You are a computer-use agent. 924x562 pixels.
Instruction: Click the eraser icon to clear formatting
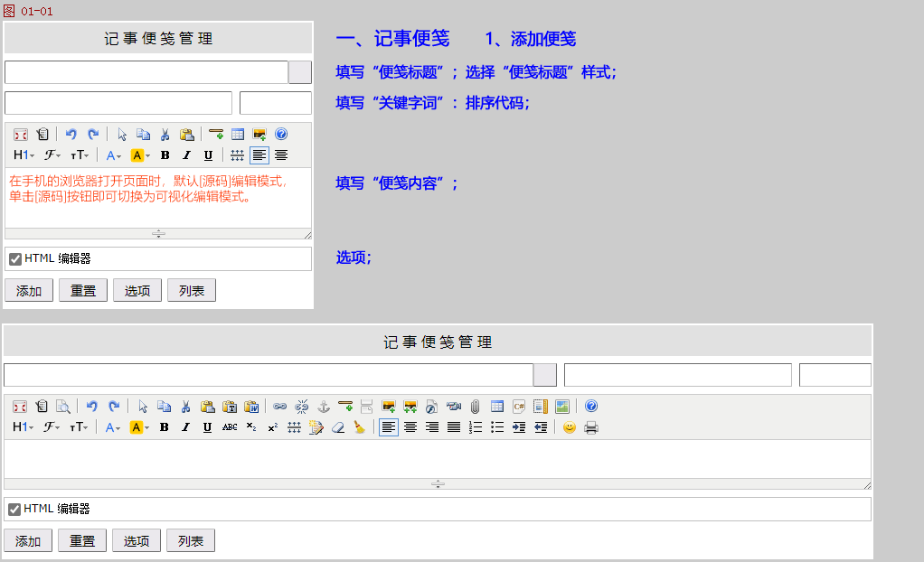338,427
